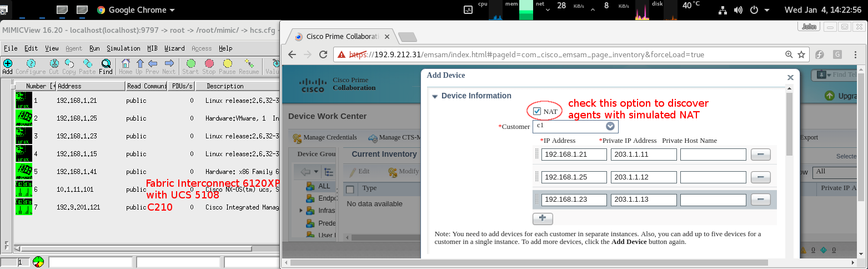Open the Help menu in MIMICView
Image resolution: width=868 pixels, height=269 pixels.
pos(225,48)
